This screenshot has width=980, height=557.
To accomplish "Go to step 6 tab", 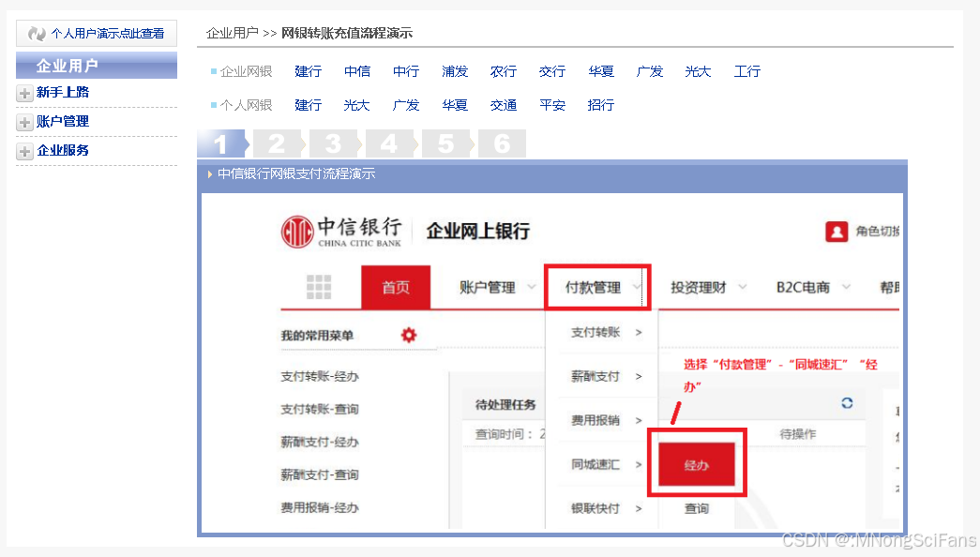I will [x=502, y=143].
